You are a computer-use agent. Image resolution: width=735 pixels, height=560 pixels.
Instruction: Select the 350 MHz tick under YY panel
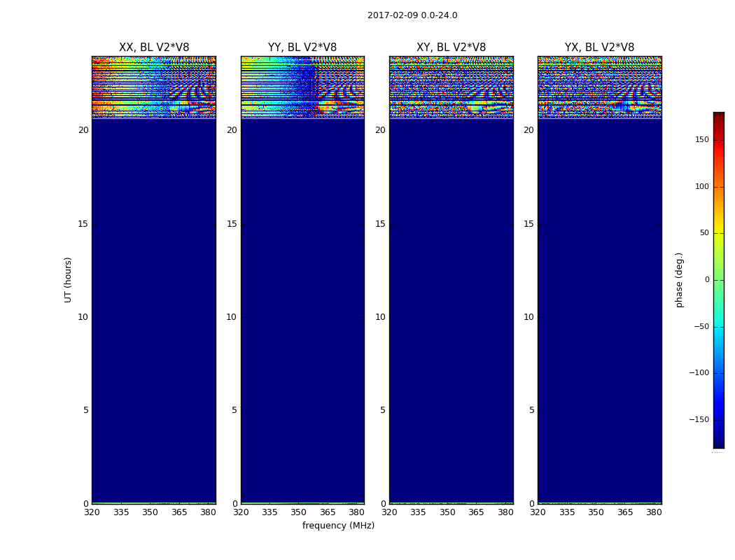pos(298,512)
